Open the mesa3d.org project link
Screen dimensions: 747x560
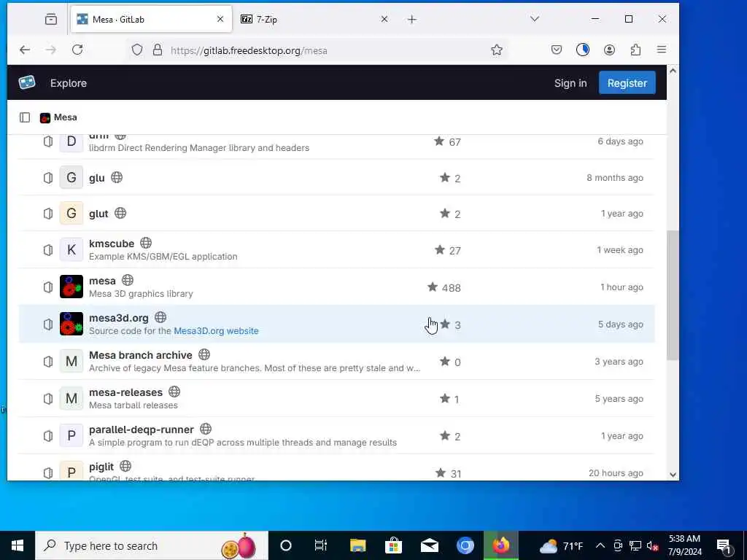coord(119,318)
